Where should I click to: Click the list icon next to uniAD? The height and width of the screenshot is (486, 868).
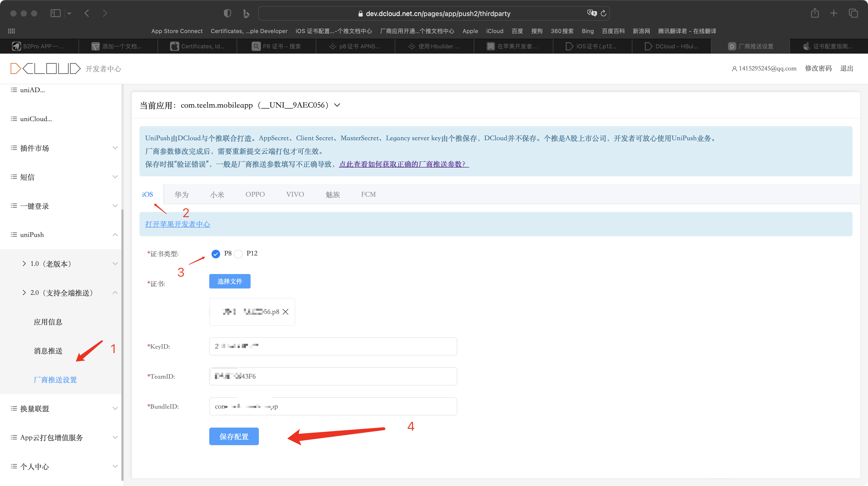pyautogui.click(x=14, y=90)
